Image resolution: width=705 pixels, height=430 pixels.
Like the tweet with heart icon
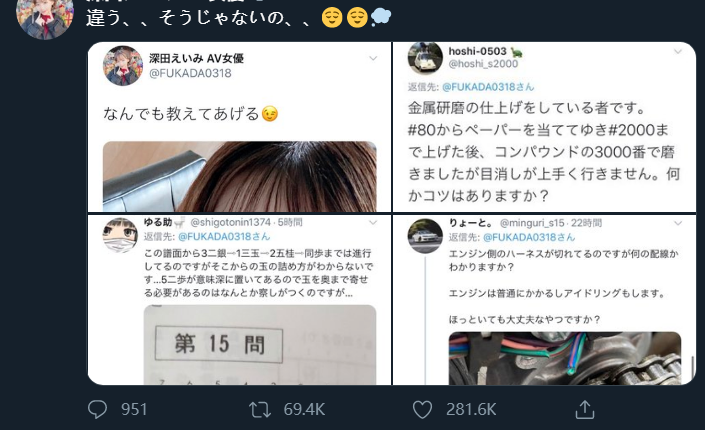(x=422, y=410)
